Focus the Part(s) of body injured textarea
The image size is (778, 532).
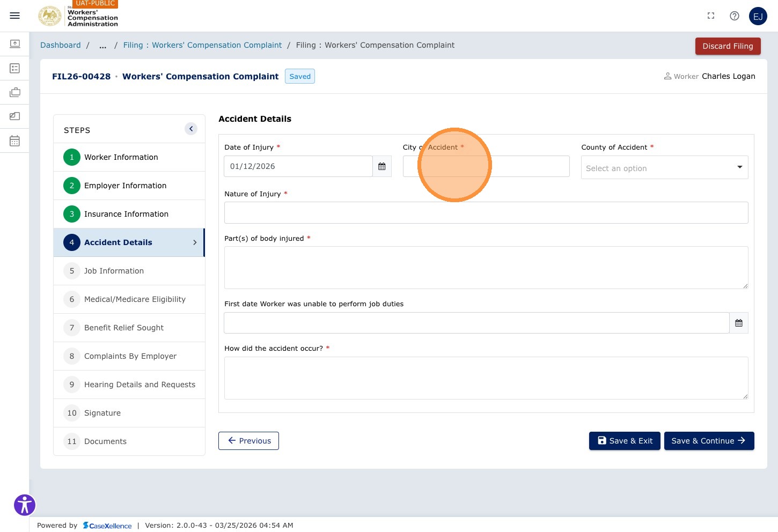pos(486,268)
